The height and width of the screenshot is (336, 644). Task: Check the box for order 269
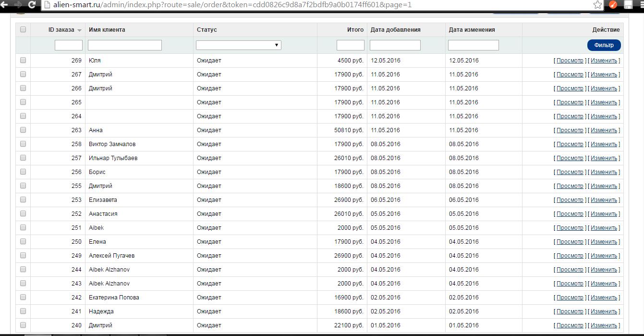pyautogui.click(x=23, y=61)
